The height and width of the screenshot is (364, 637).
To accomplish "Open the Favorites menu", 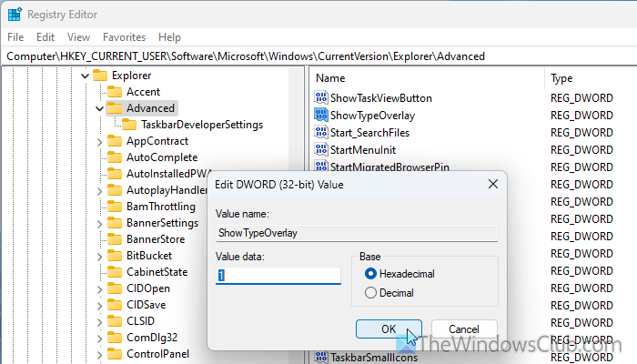I will click(x=124, y=37).
